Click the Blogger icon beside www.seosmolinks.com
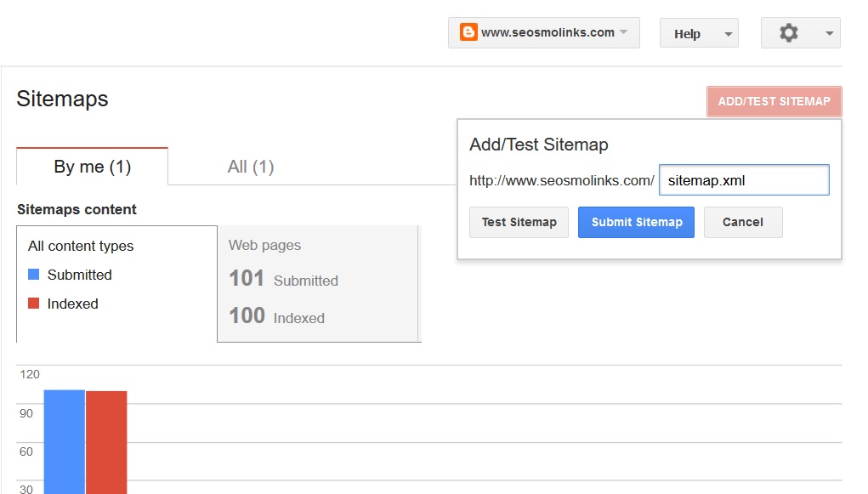This screenshot has width=868, height=494. click(468, 32)
